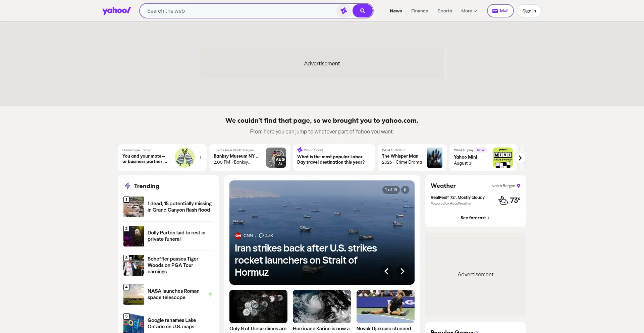The width and height of the screenshot is (644, 333).
Task: Open the Hurricane Karine satellite image story
Action: click(322, 307)
